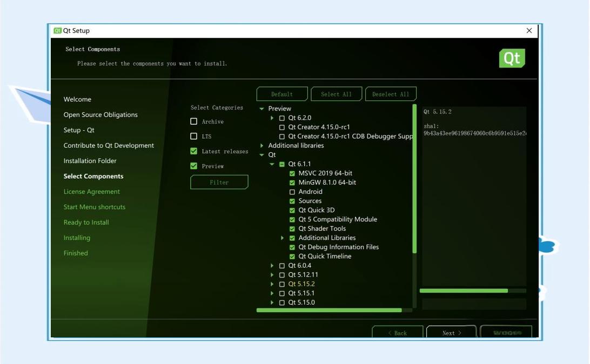This screenshot has height=364, width=590.
Task: Check Qt Creator CDB Debugger Support checkbox
Action: click(282, 137)
